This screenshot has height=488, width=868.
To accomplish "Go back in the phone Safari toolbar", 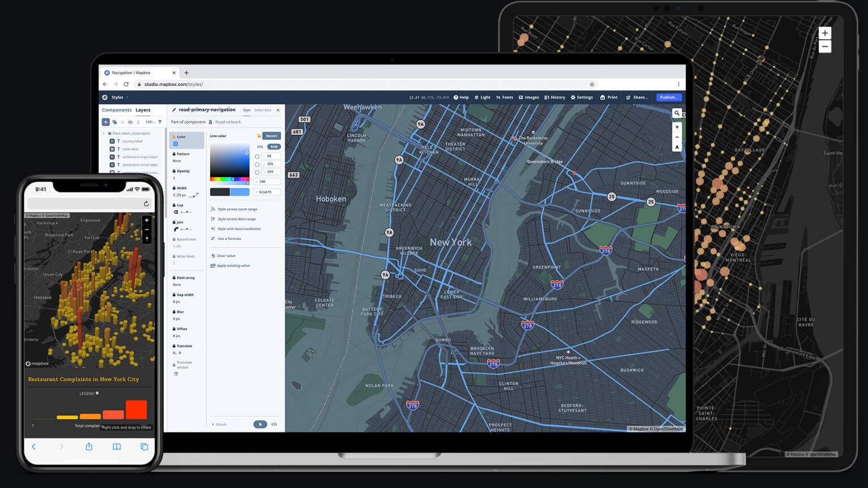I will (33, 447).
